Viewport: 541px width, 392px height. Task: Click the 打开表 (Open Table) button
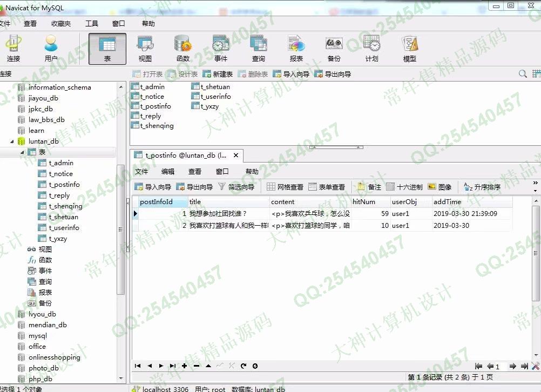148,74
